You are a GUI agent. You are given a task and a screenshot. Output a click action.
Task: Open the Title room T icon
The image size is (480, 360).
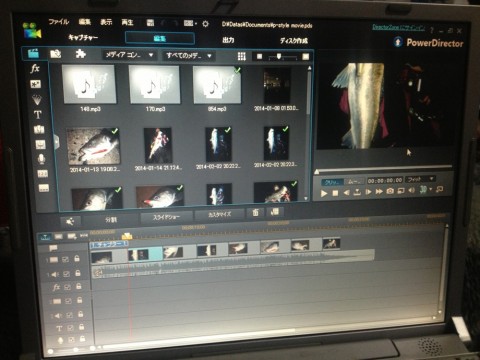click(37, 114)
